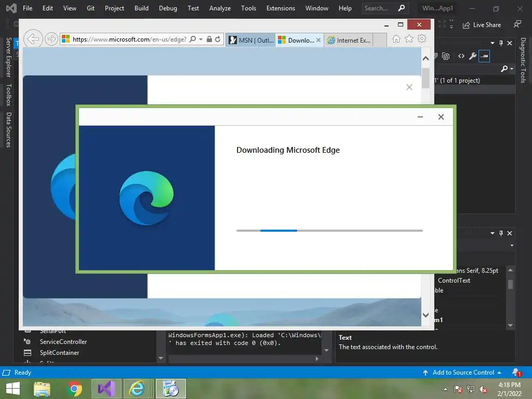Click the muted volume icon in system tray
The image size is (532, 399).
[483, 389]
